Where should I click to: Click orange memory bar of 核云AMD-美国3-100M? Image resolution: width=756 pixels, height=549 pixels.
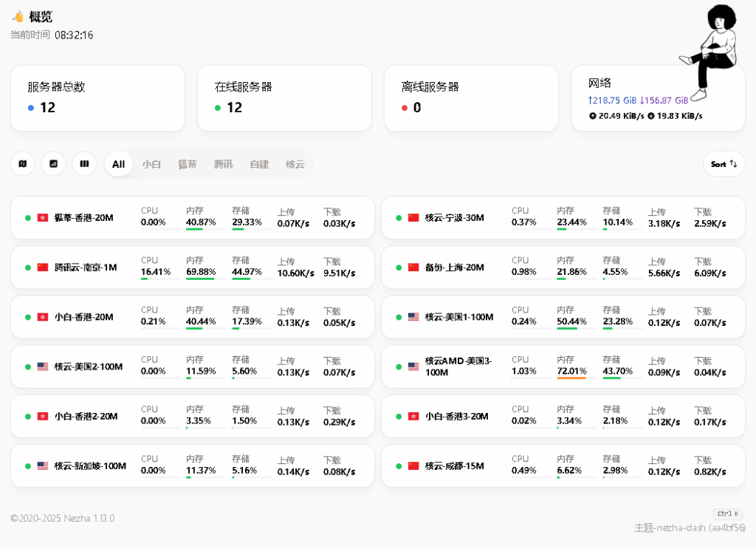pyautogui.click(x=571, y=378)
